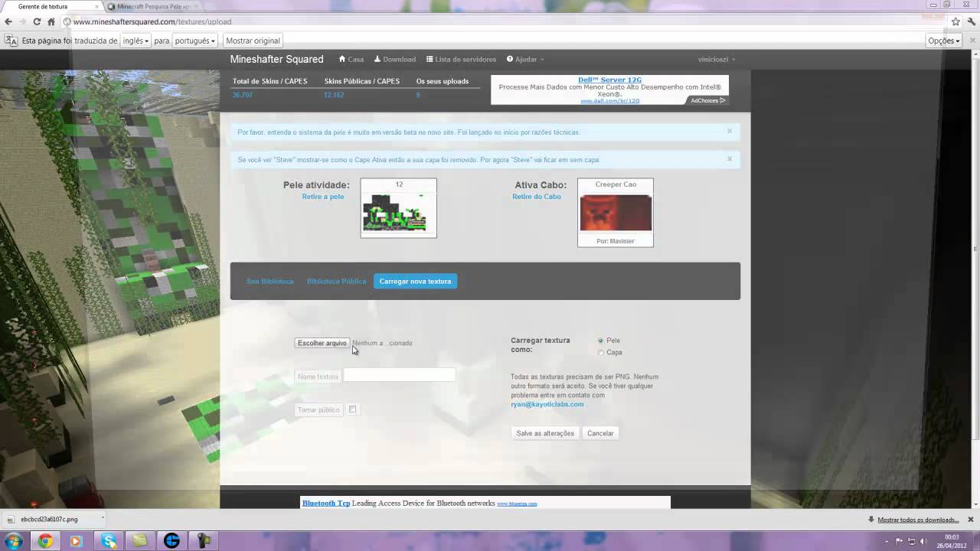
Task: Open the Opções dropdown in the translate bar
Action: coord(944,41)
